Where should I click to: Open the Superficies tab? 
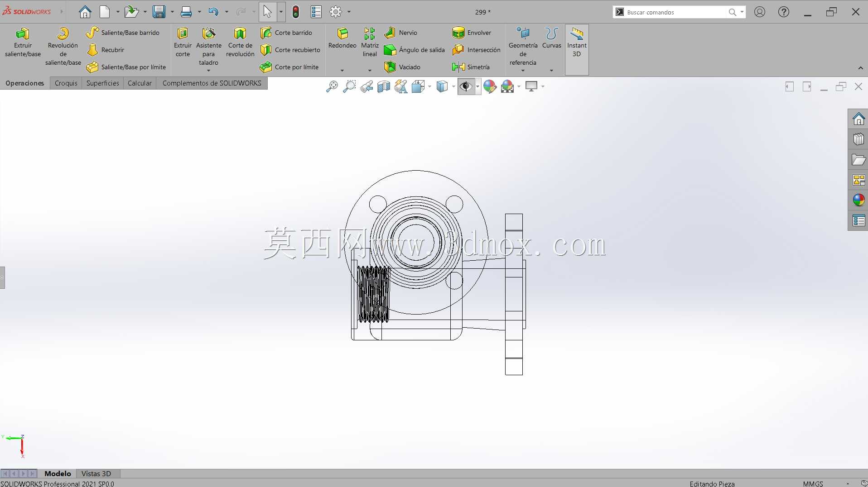pos(103,83)
